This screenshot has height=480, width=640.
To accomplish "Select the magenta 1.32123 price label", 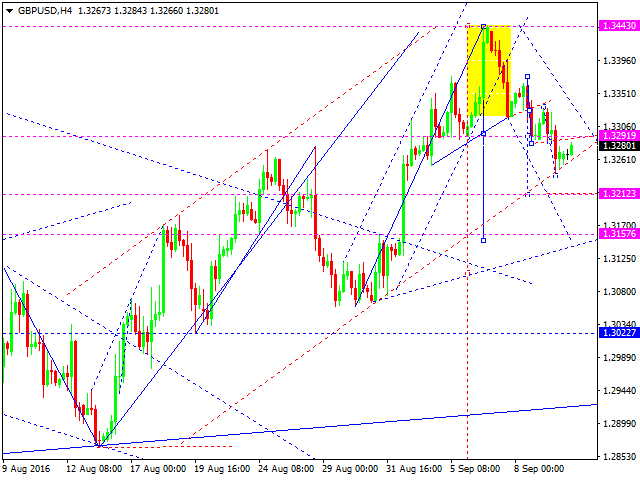I will pos(619,193).
